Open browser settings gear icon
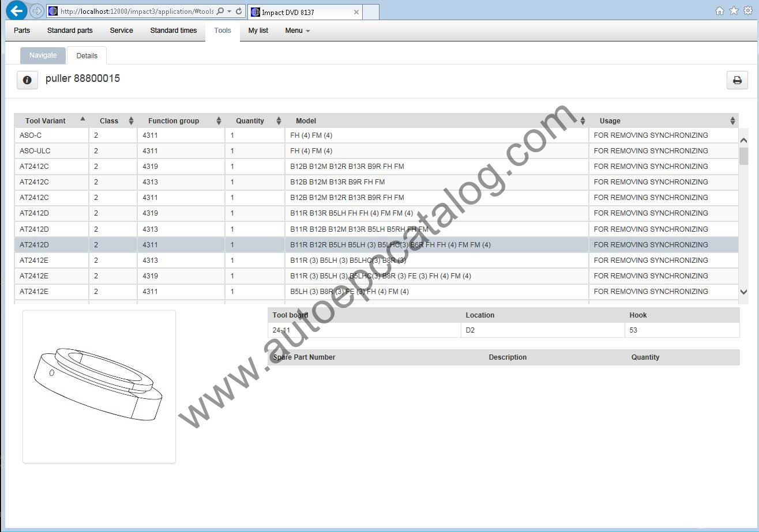Screen dimensions: 759x532 click(x=748, y=11)
